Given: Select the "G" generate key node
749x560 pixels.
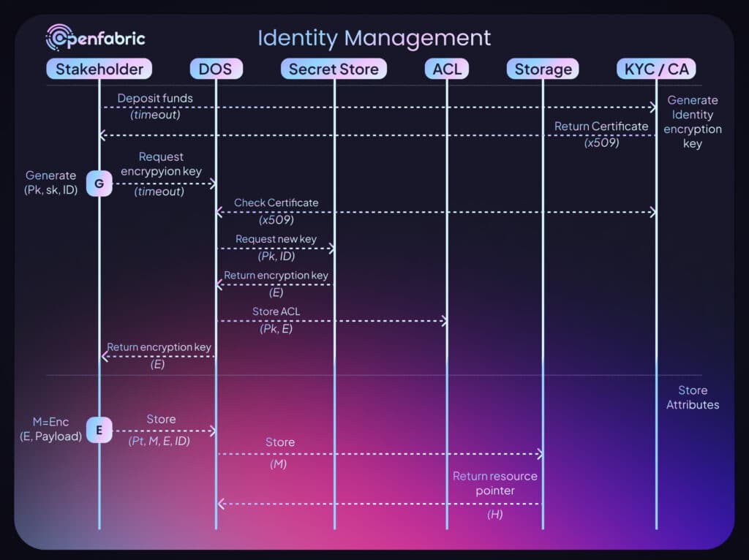Looking at the screenshot, I should point(99,183).
